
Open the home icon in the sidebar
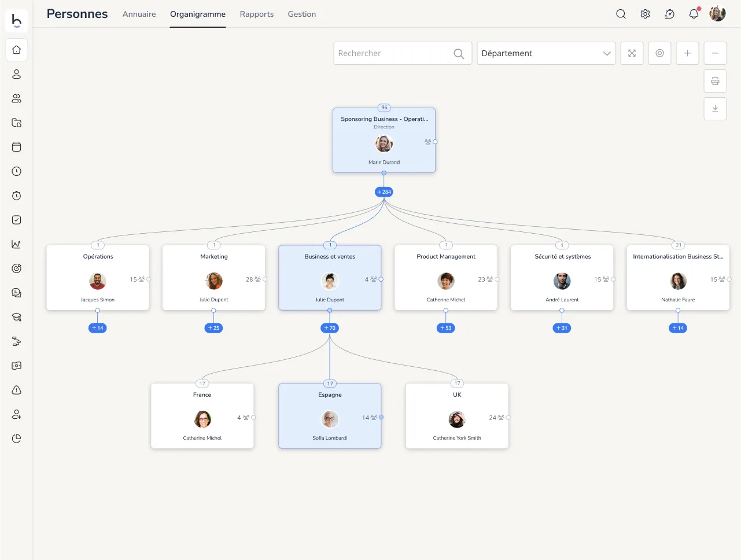point(17,50)
